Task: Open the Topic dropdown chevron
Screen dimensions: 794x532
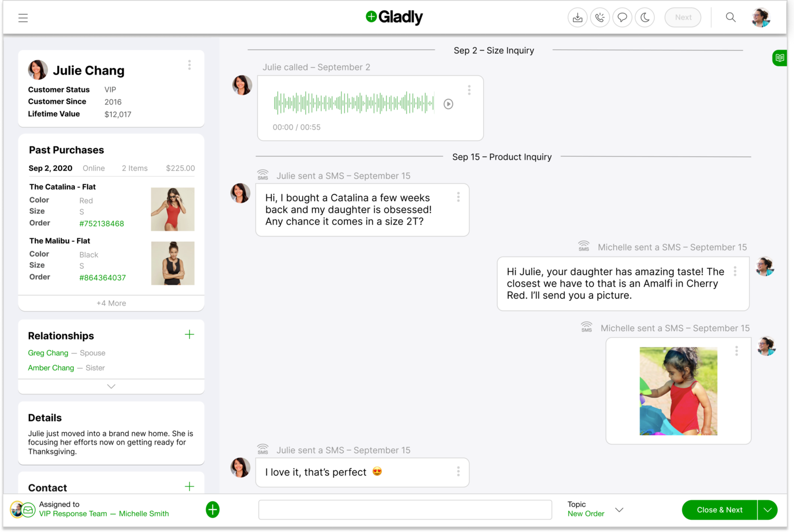Action: pos(619,510)
